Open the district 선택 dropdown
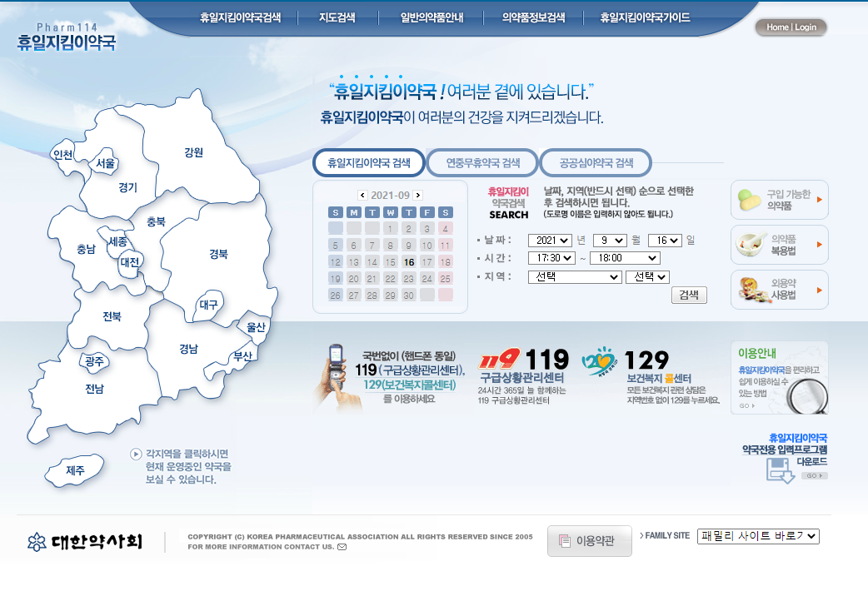The width and height of the screenshot is (868, 591). point(648,276)
